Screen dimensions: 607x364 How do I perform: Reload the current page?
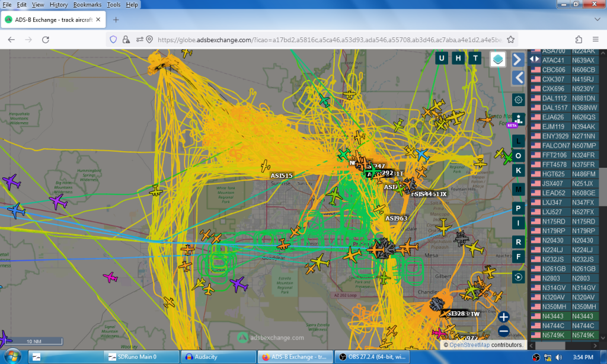tap(45, 40)
